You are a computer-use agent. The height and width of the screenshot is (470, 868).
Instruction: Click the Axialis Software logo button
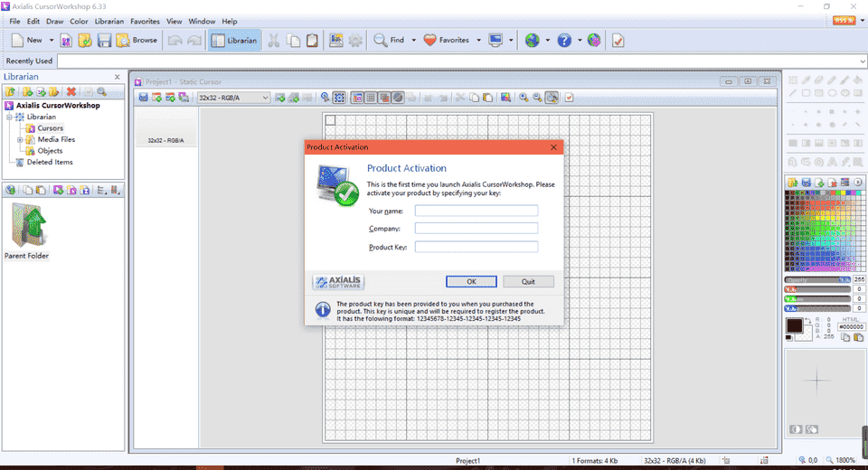point(338,282)
